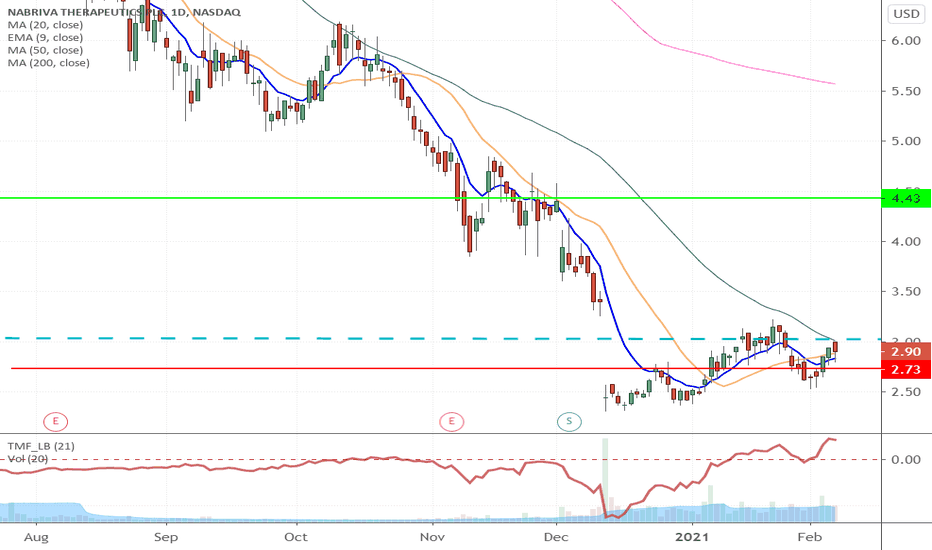Click the Feb date axis label
Image resolution: width=932 pixels, height=550 pixels.
[x=810, y=538]
